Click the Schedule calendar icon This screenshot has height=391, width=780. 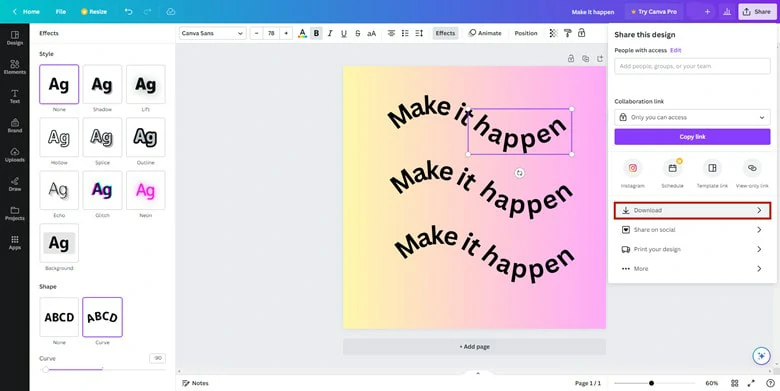pos(673,168)
